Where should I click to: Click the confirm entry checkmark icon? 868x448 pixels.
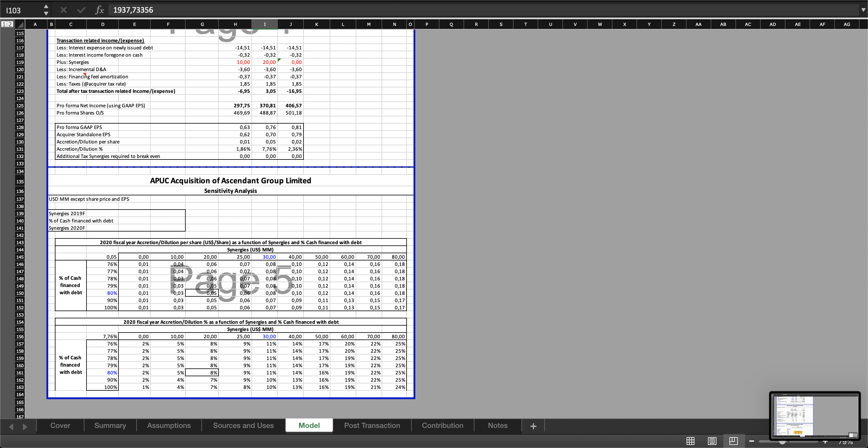pos(81,10)
